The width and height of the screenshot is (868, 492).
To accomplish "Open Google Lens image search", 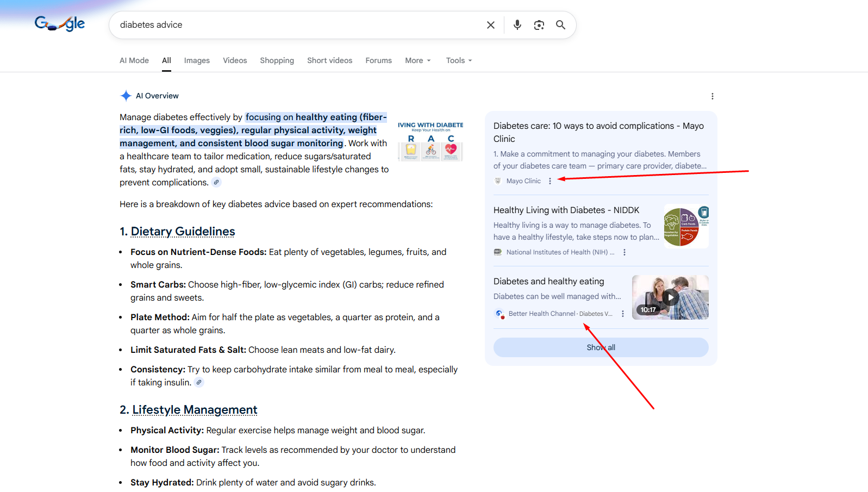I will [x=539, y=25].
